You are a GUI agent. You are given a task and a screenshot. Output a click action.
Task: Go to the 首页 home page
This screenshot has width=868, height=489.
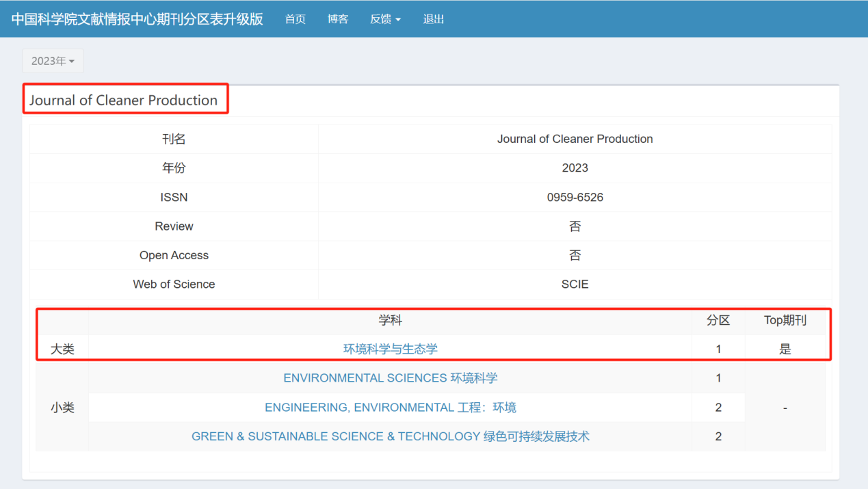click(x=295, y=19)
